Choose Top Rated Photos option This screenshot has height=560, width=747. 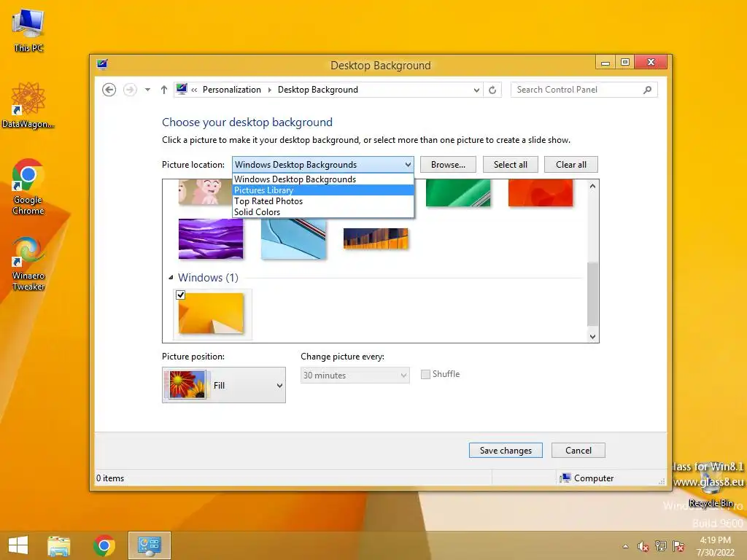[323, 201]
